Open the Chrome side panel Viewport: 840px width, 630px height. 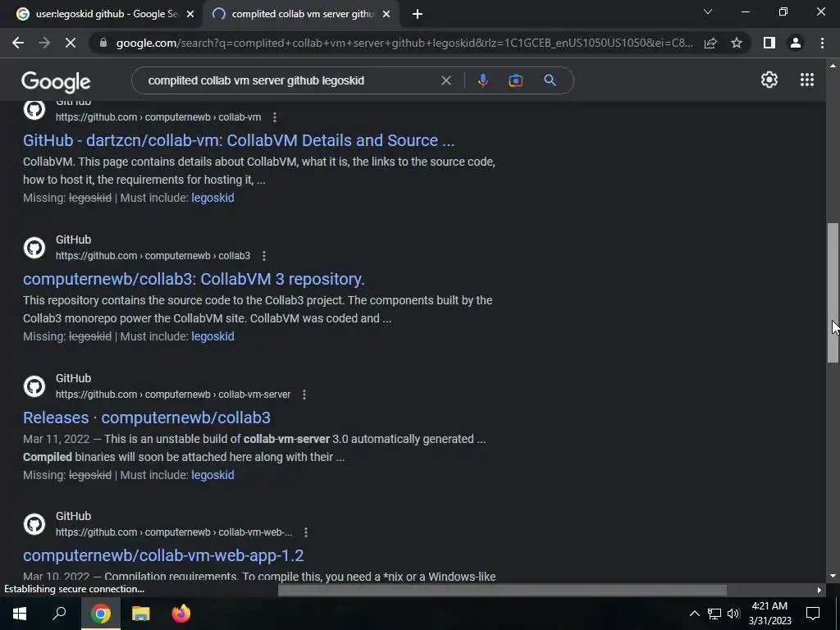point(769,43)
